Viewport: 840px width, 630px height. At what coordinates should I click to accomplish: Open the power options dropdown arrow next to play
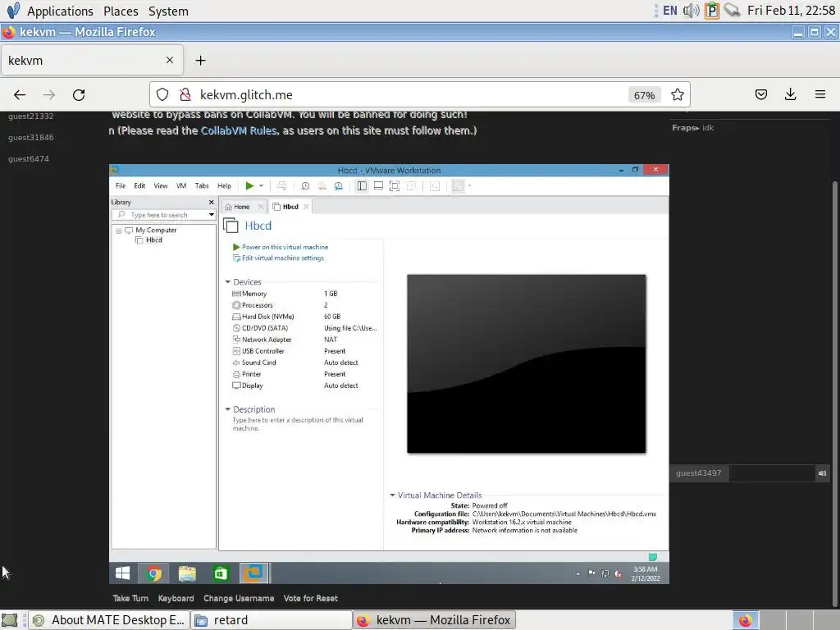click(x=262, y=186)
